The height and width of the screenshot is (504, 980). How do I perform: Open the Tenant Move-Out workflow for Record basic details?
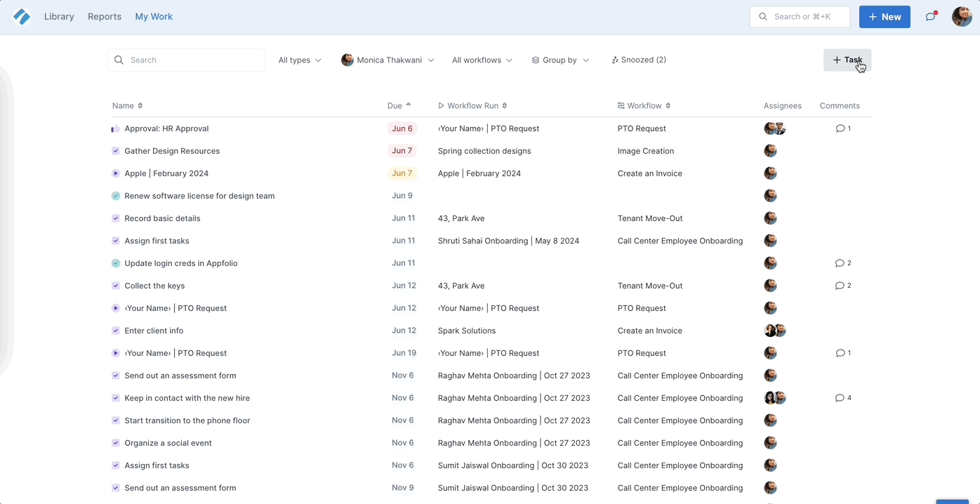(650, 218)
